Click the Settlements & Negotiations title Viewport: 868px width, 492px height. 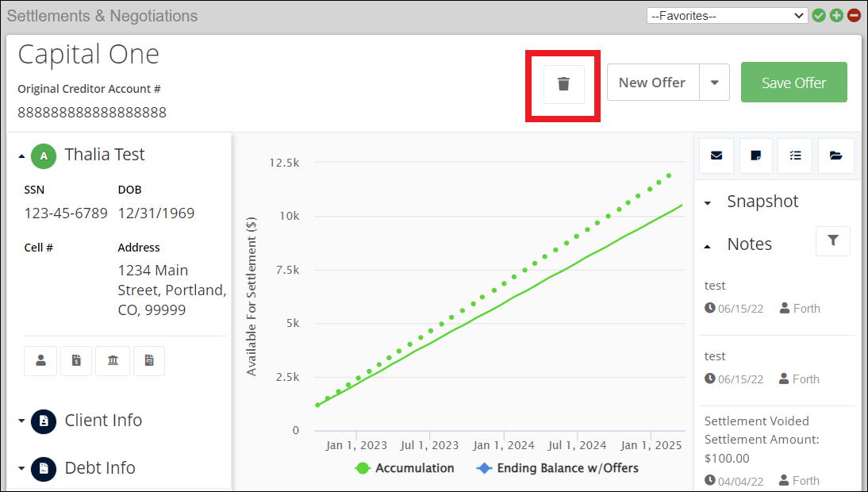(102, 16)
